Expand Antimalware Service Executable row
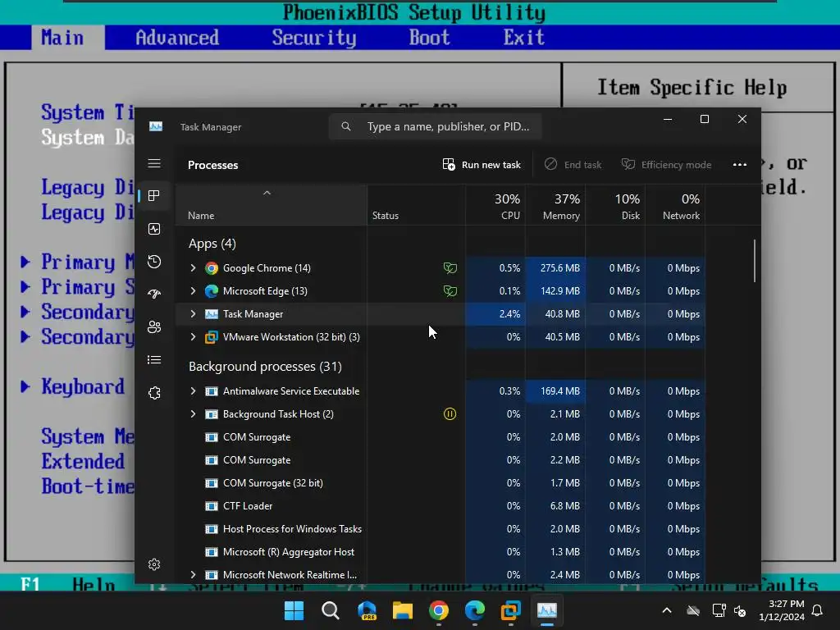This screenshot has width=840, height=630. 194,391
